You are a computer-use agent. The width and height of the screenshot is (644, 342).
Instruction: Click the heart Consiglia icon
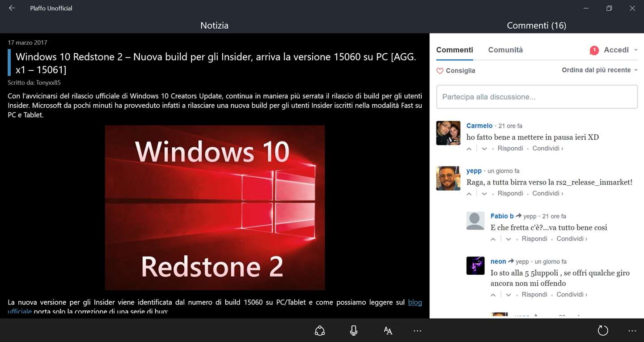[x=440, y=71]
